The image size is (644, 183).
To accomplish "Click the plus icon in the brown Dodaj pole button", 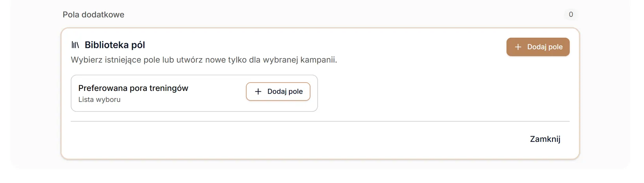I will click(518, 47).
